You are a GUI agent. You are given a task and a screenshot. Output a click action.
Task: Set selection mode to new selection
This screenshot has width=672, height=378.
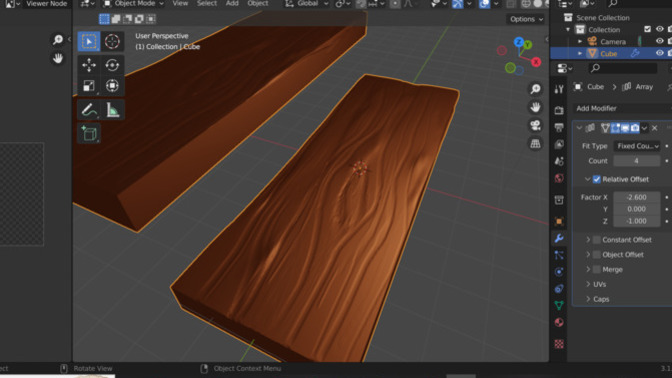[x=104, y=19]
